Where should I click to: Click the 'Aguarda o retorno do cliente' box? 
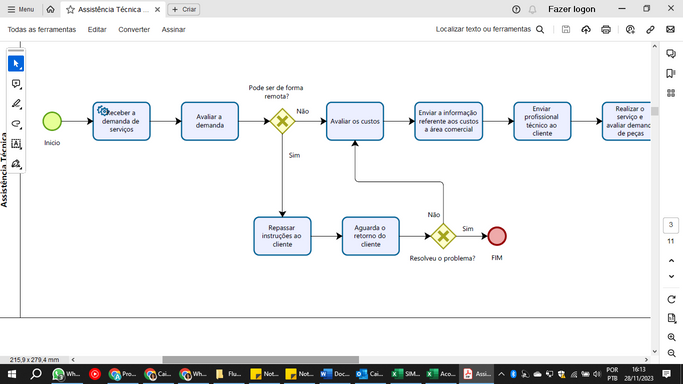pyautogui.click(x=371, y=236)
